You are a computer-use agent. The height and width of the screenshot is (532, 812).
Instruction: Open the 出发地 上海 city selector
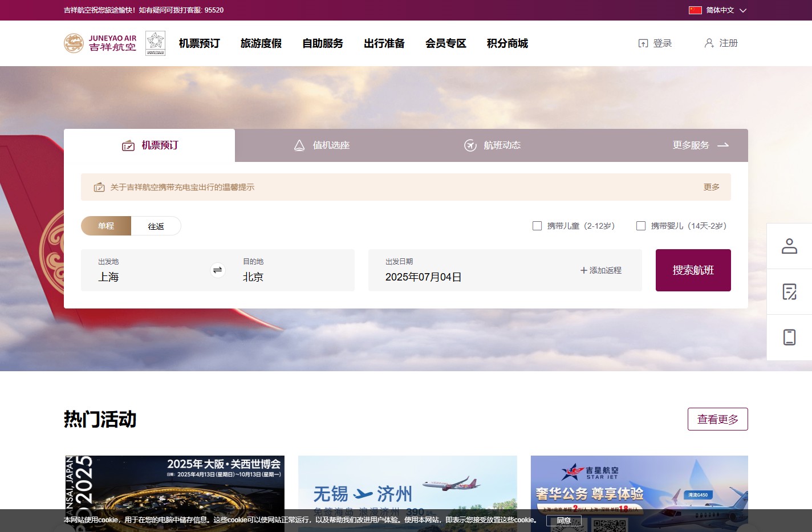tap(145, 270)
